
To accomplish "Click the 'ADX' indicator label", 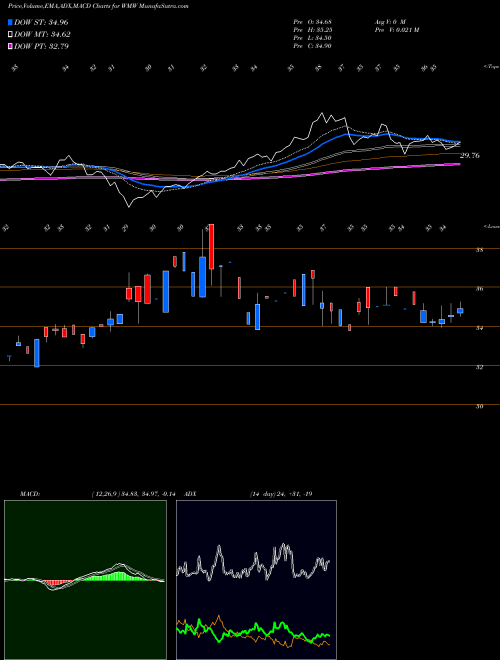I will coord(190,494).
